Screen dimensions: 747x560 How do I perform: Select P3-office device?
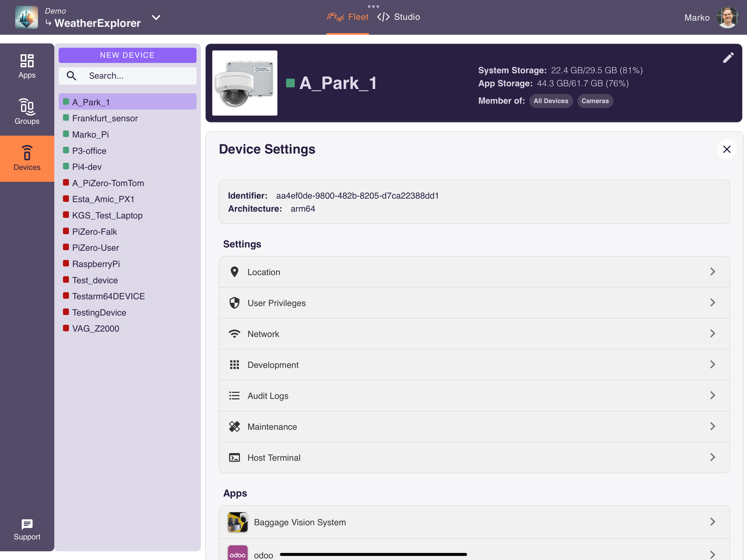127,151
